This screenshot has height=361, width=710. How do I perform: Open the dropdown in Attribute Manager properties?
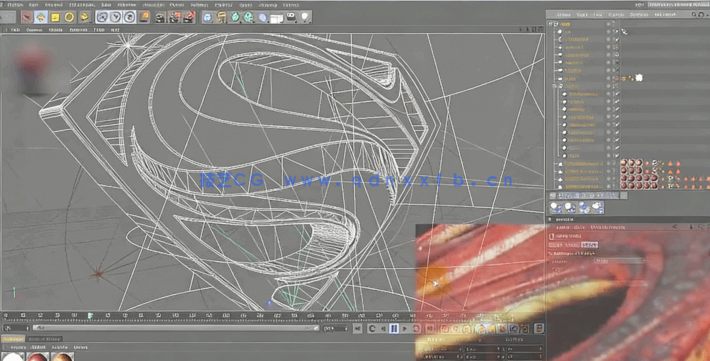pyautogui.click(x=619, y=261)
